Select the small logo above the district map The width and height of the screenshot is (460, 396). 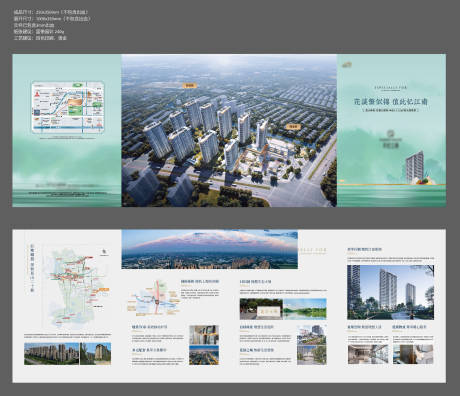pos(104,253)
